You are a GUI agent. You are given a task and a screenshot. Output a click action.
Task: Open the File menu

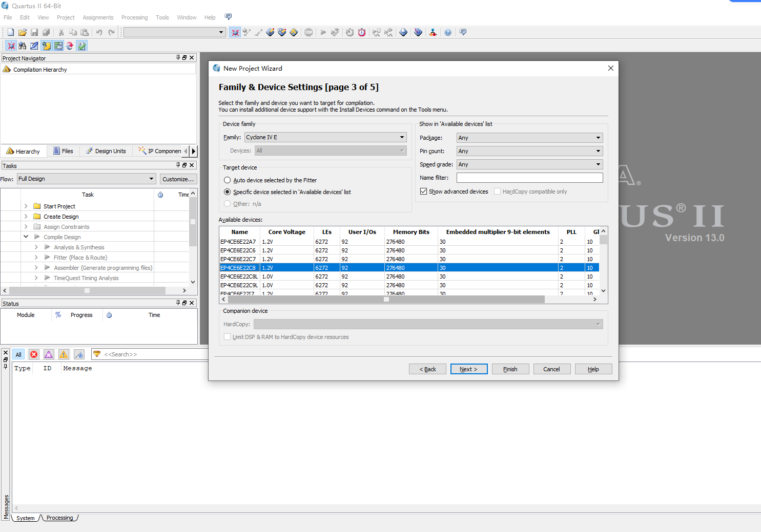(x=8, y=17)
